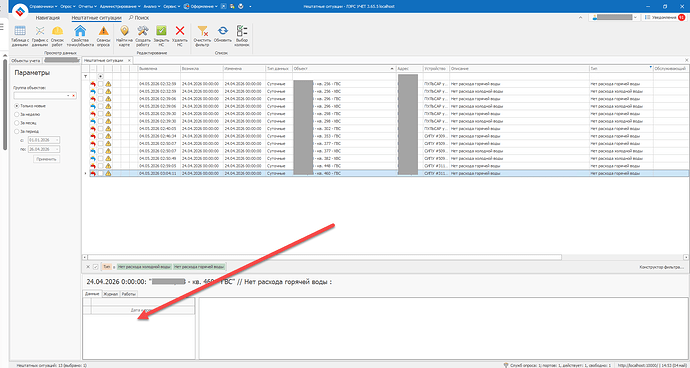Open Справочники menu dropdown

click(44, 7)
